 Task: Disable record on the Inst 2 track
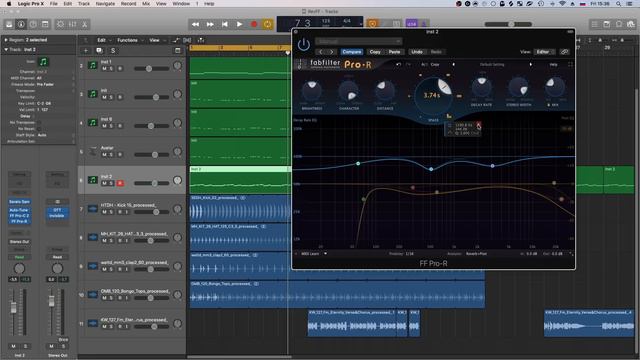120,183
